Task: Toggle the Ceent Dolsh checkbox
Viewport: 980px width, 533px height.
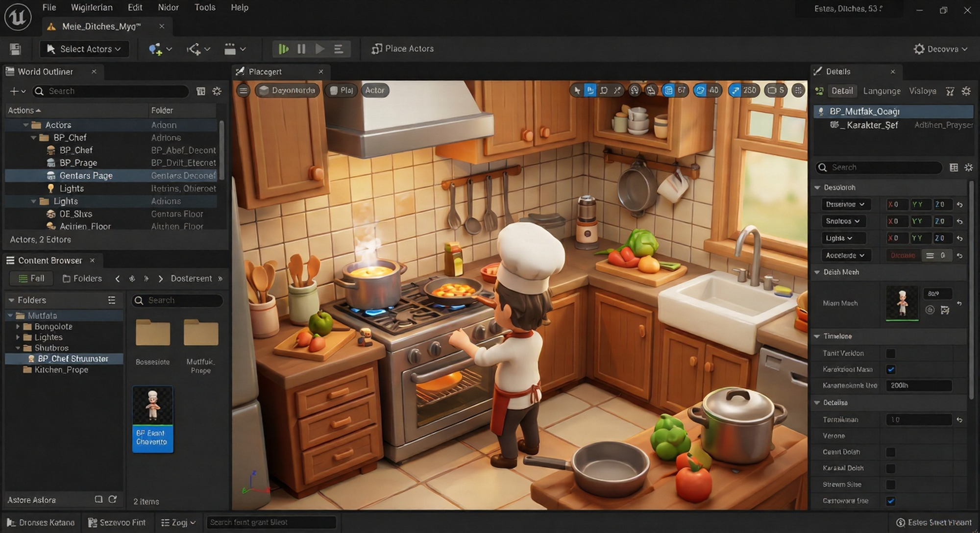Action: [x=891, y=452]
